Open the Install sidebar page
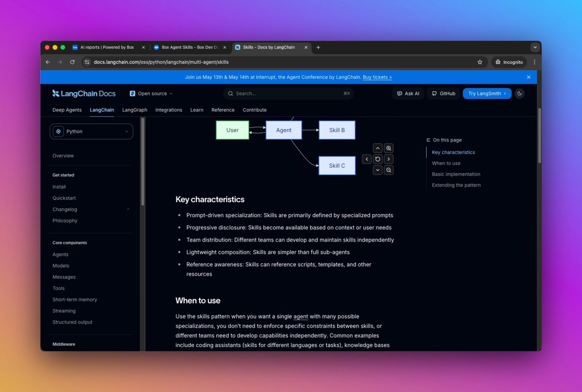Screen dimensions: 582x392 (59, 187)
